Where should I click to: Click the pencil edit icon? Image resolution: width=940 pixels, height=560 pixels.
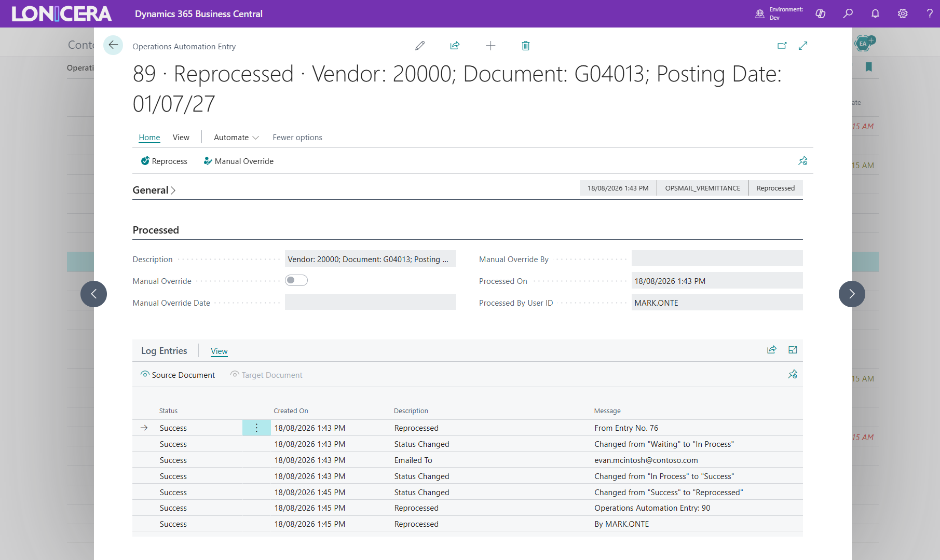(x=420, y=46)
